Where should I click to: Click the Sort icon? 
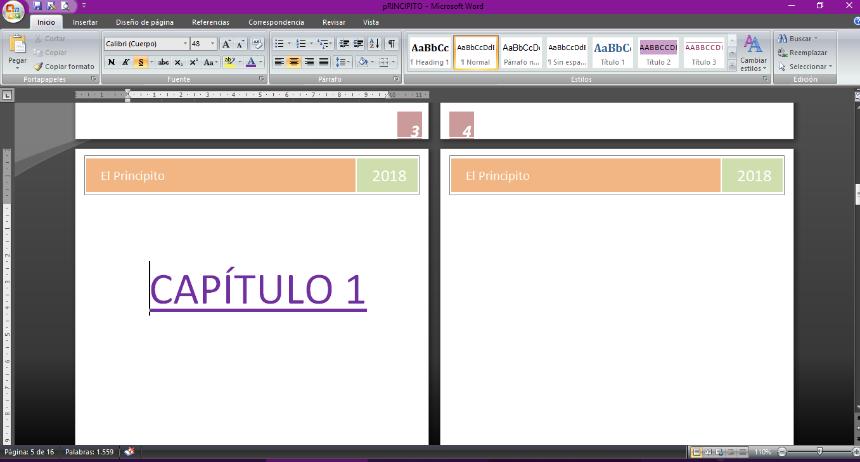(x=374, y=44)
